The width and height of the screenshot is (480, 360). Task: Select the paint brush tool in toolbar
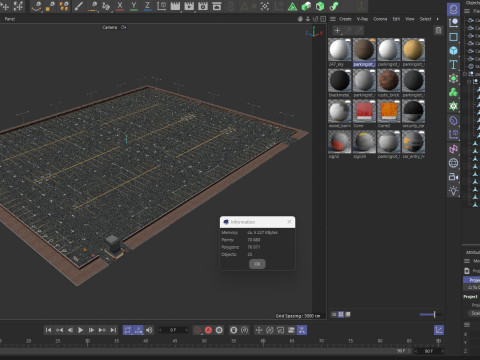[x=79, y=6]
